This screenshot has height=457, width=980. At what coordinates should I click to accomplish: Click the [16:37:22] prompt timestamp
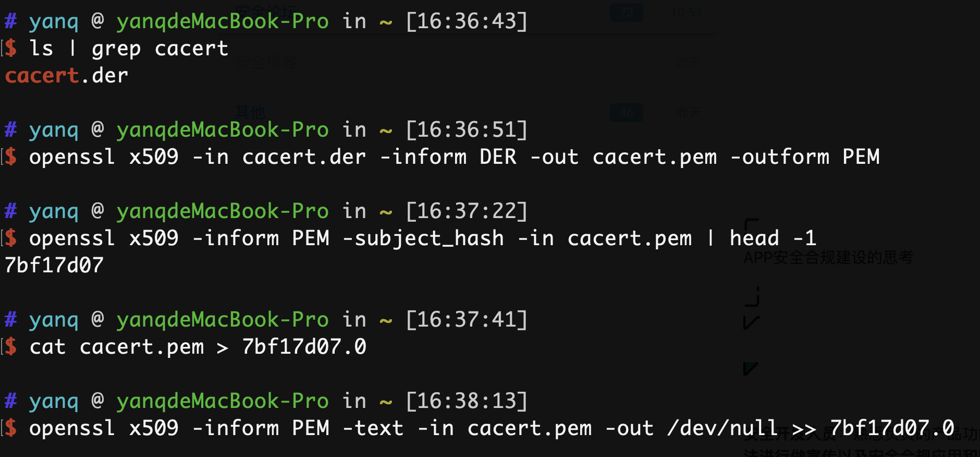click(467, 211)
